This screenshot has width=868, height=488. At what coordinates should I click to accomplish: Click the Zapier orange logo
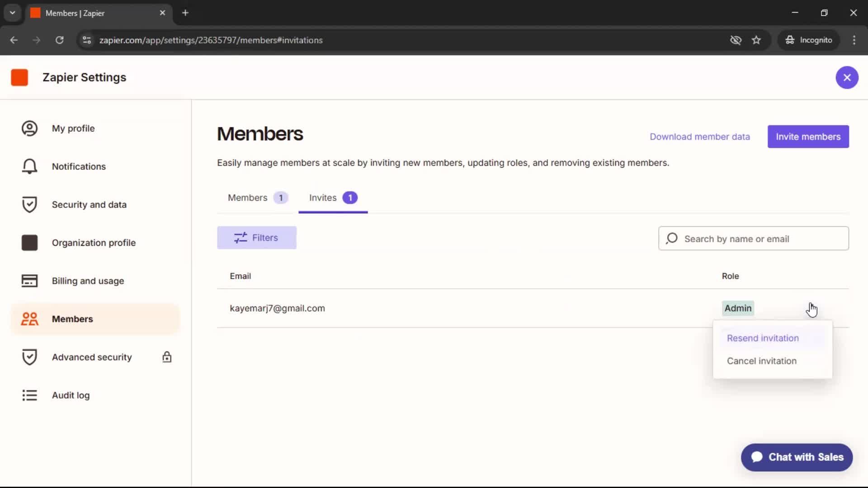[19, 77]
